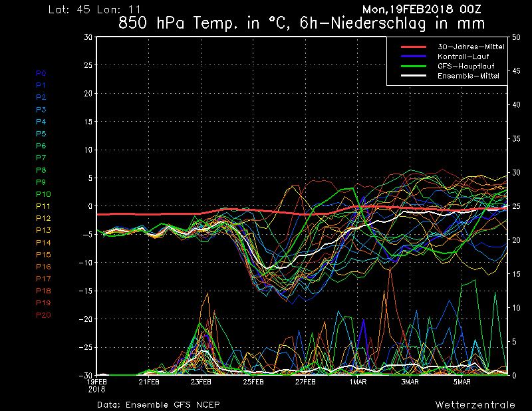Click the 35 value on precipitation axis
532x411 pixels.
tap(516, 139)
